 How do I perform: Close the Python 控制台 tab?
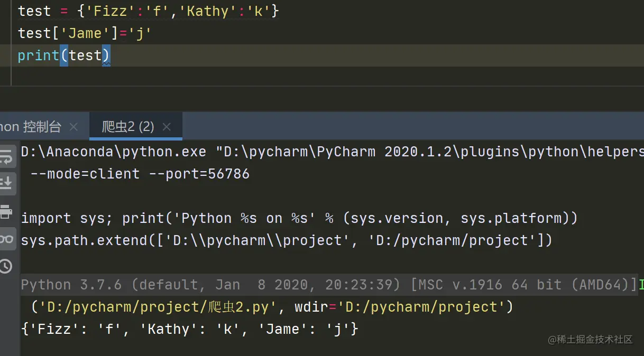point(73,127)
